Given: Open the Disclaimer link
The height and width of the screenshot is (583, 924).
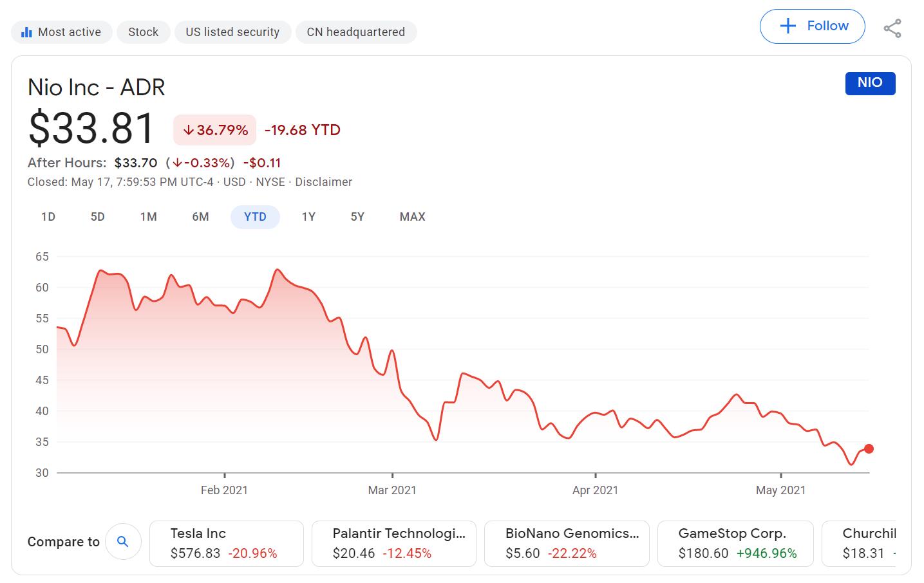Looking at the screenshot, I should pyautogui.click(x=324, y=182).
